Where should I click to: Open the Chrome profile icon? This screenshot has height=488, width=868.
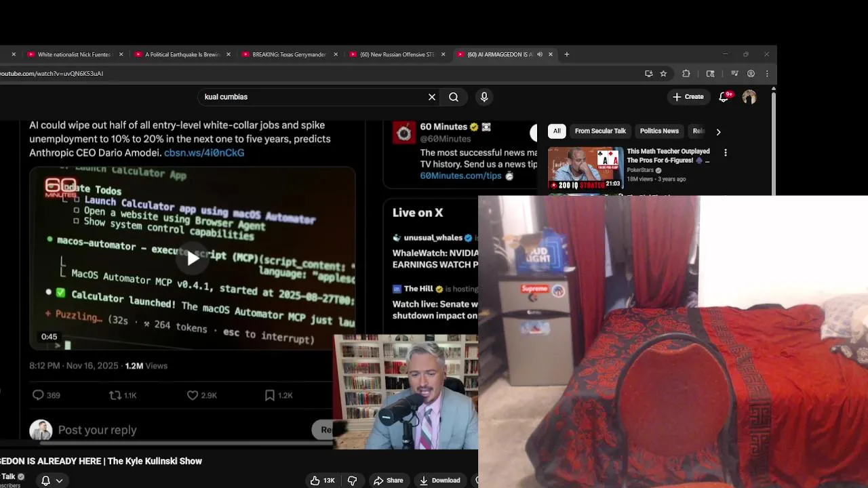click(751, 73)
